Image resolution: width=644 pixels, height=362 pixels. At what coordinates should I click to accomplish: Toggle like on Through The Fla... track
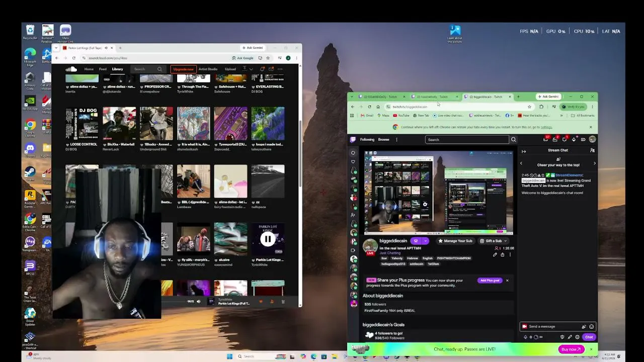(179, 86)
